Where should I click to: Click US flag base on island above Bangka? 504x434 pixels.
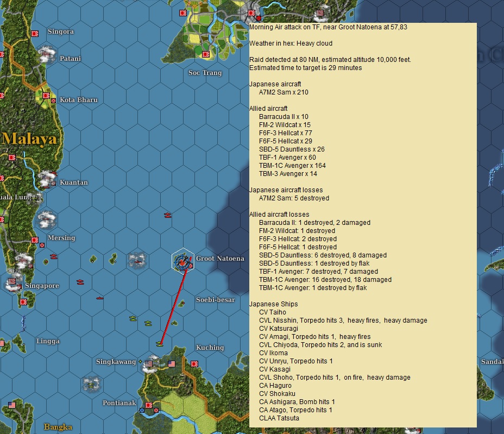coord(12,405)
